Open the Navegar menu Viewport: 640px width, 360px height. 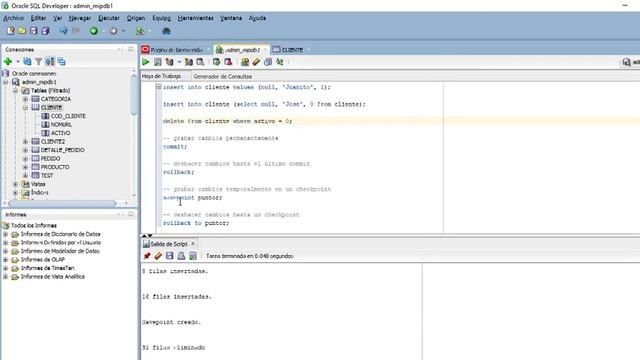[80, 18]
